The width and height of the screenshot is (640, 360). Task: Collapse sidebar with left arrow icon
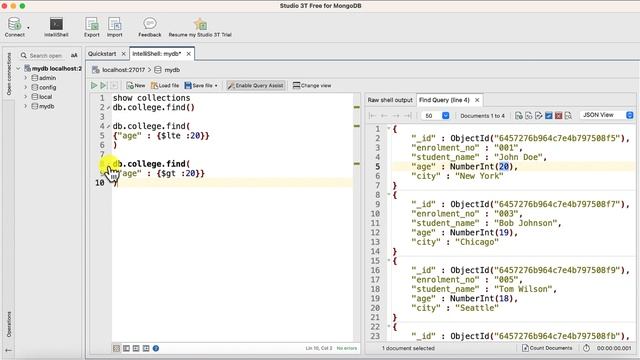click(x=9, y=350)
